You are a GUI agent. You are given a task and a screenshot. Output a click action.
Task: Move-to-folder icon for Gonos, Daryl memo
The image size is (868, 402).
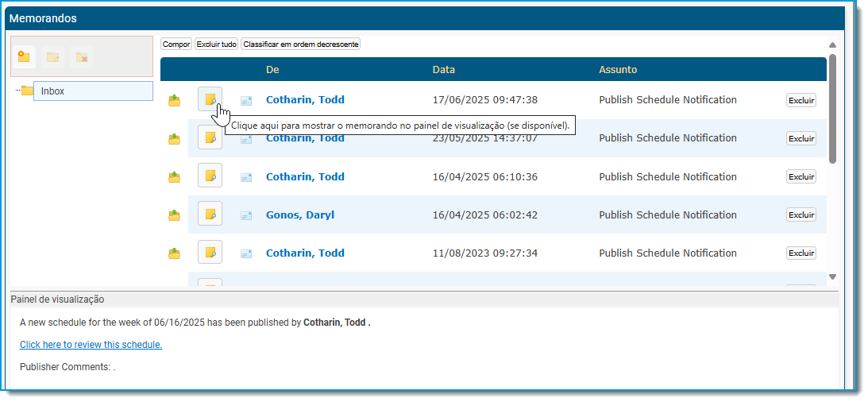click(175, 215)
